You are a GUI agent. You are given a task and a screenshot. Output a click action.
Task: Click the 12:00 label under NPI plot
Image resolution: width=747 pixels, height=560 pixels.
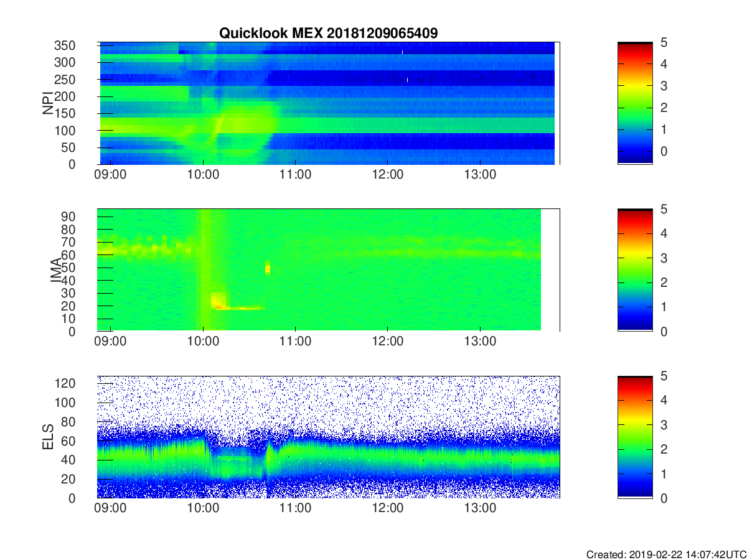pyautogui.click(x=388, y=175)
